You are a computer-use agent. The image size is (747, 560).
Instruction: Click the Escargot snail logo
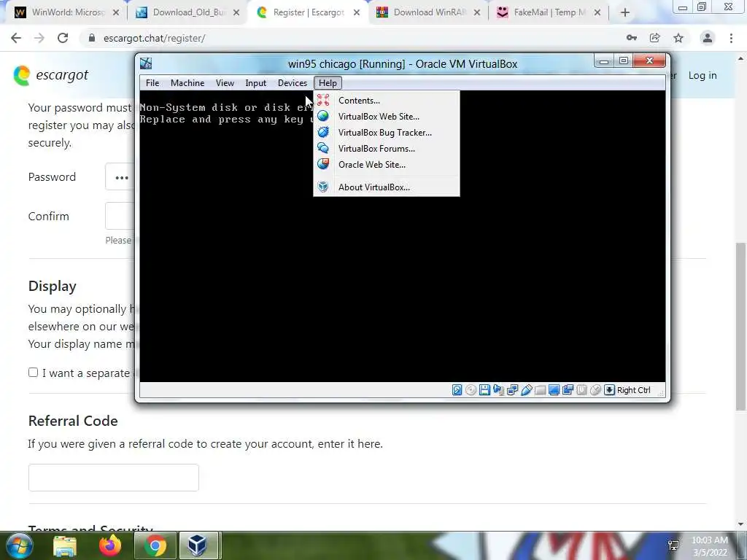click(x=22, y=75)
